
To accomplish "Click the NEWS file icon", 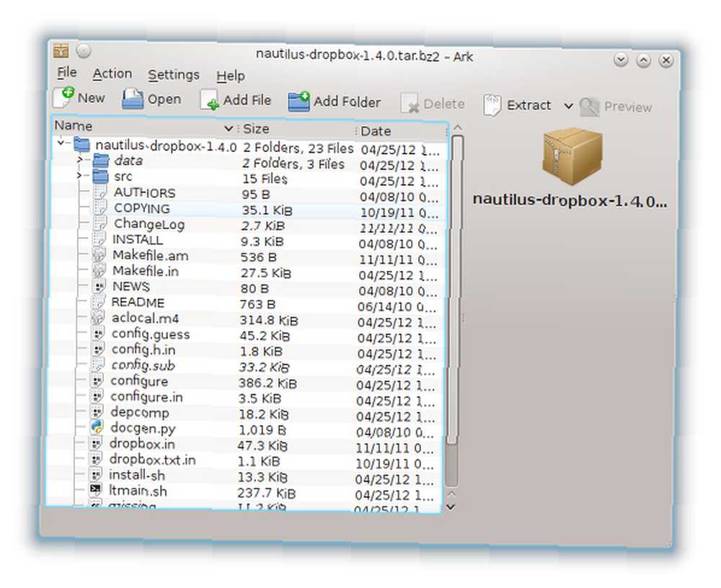I will [x=99, y=286].
